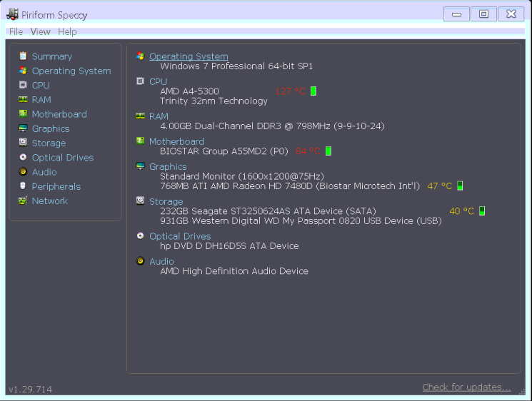
Task: Click the AMD A4-5300 text
Action: coord(189,91)
